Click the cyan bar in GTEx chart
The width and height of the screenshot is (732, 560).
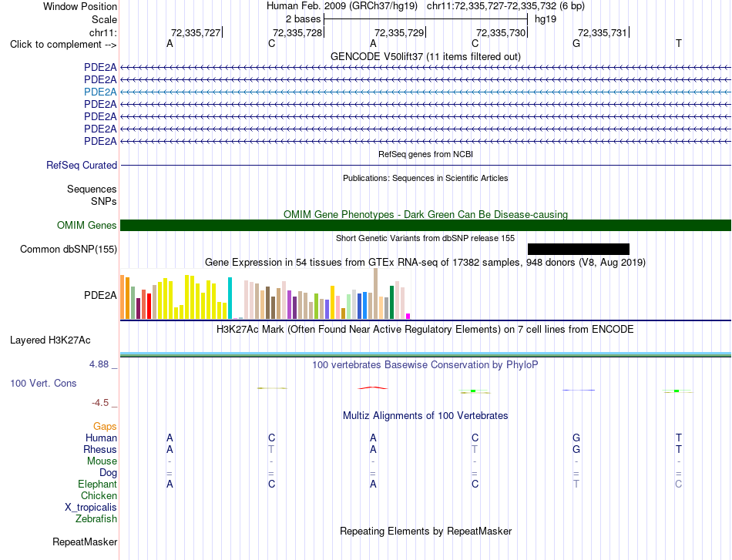(x=230, y=298)
